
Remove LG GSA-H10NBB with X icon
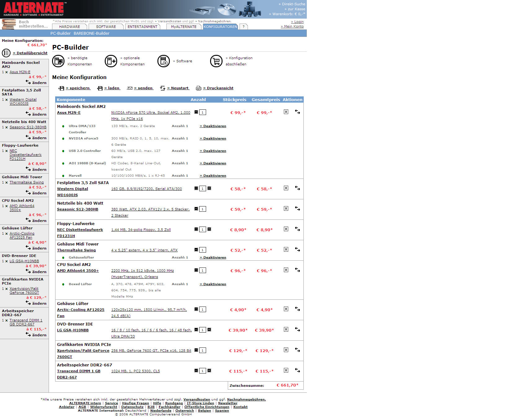click(286, 329)
